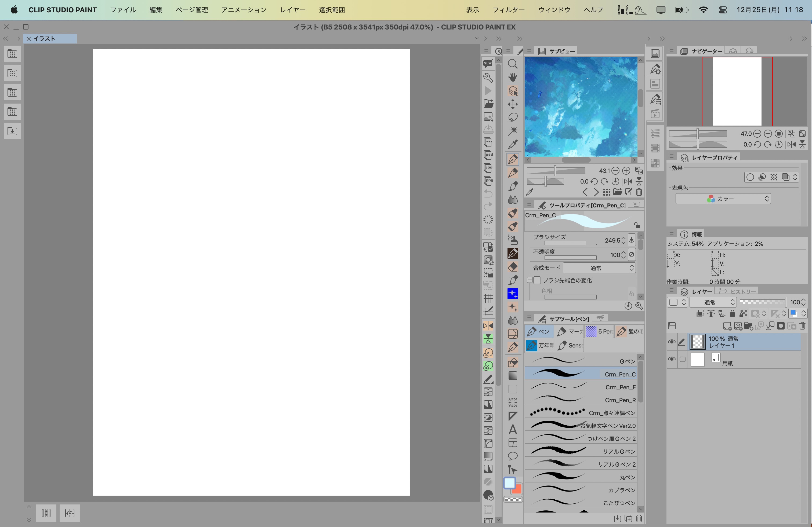Toggle the opacity pen-pressure dynamics button
812x527 pixels.
[x=632, y=255]
